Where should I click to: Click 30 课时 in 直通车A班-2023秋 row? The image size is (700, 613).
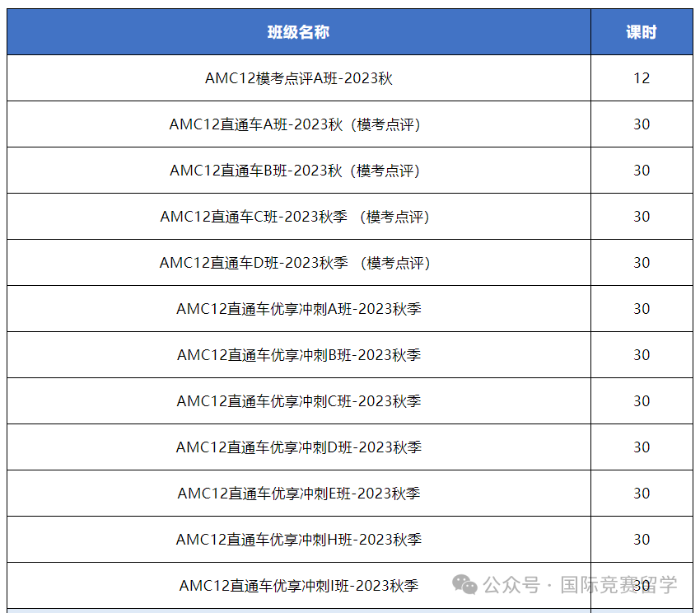click(x=642, y=124)
